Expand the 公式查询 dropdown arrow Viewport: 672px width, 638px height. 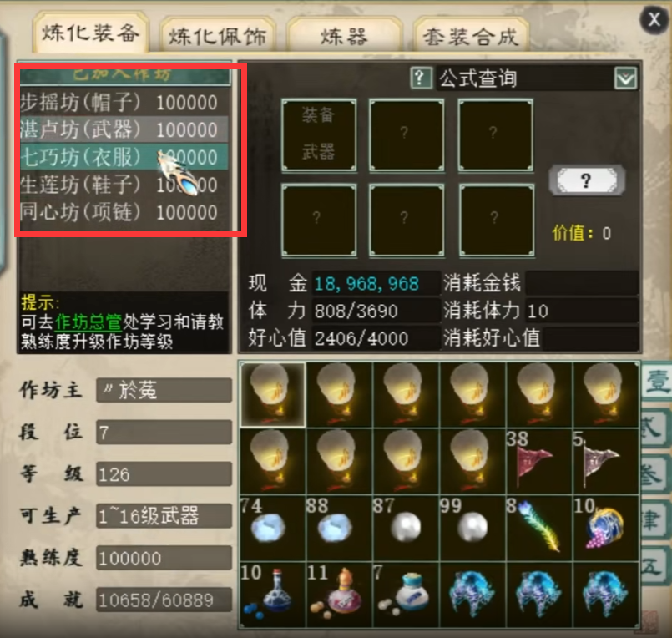coord(625,78)
